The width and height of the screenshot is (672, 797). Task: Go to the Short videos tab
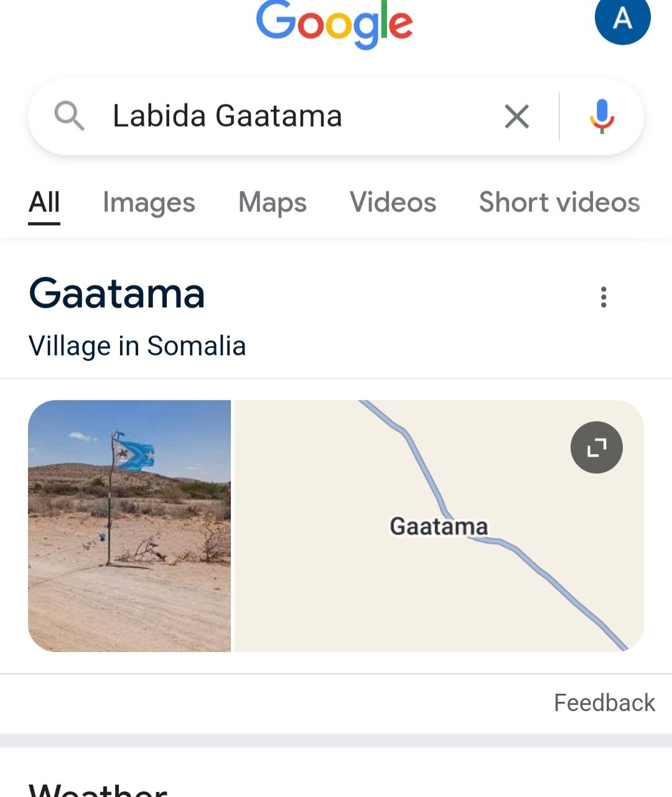[559, 203]
